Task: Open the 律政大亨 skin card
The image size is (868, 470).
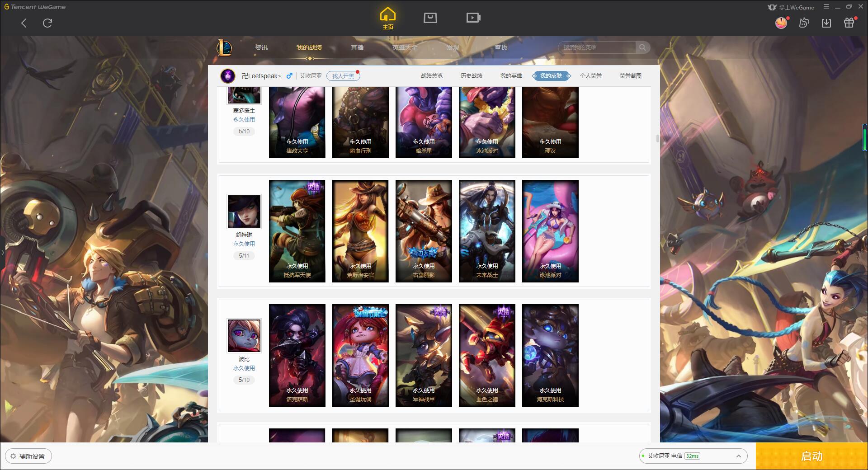Action: tap(297, 122)
